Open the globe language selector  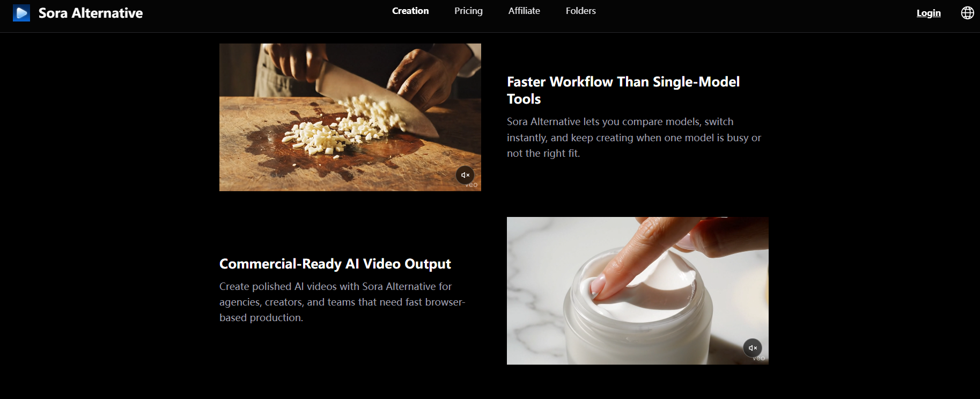coord(967,13)
